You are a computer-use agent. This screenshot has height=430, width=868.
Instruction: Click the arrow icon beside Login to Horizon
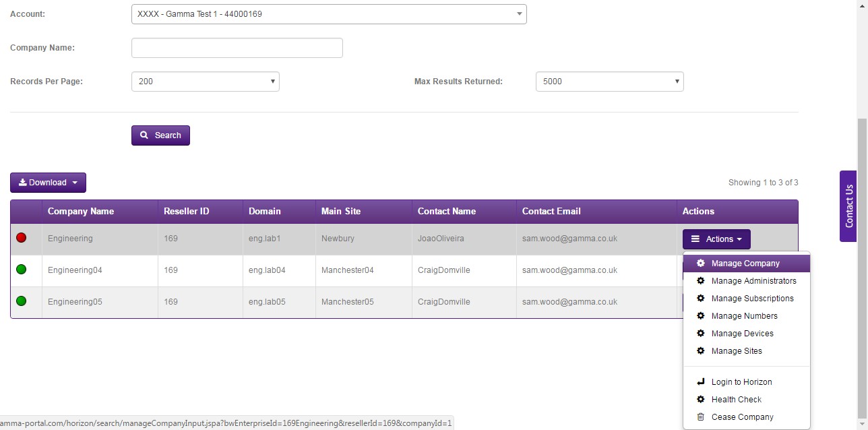700,382
